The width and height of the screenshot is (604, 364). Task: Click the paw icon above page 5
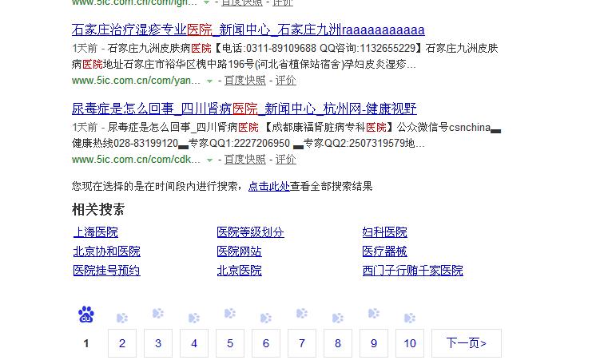pyautogui.click(x=230, y=314)
